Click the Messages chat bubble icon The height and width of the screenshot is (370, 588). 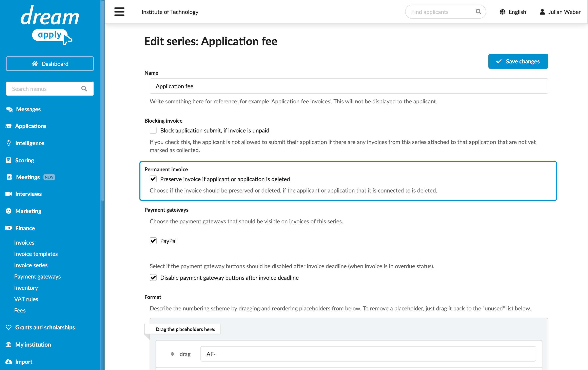[x=9, y=109]
